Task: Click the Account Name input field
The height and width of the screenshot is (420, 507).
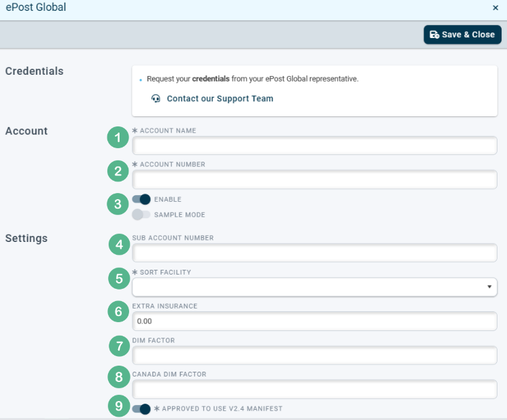Action: coord(315,145)
